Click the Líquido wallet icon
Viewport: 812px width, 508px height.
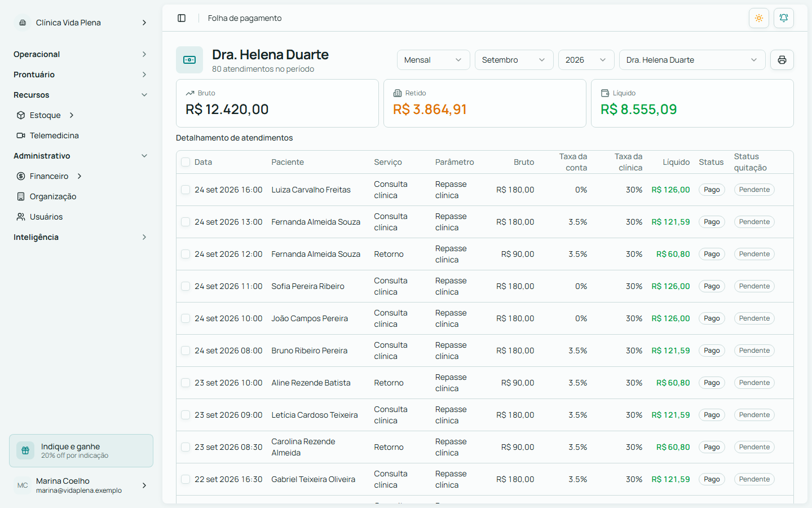(605, 93)
